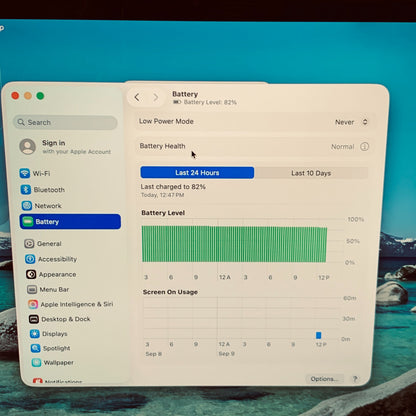Sign in with your Apple Account
The width and height of the screenshot is (416, 416).
pos(65,147)
